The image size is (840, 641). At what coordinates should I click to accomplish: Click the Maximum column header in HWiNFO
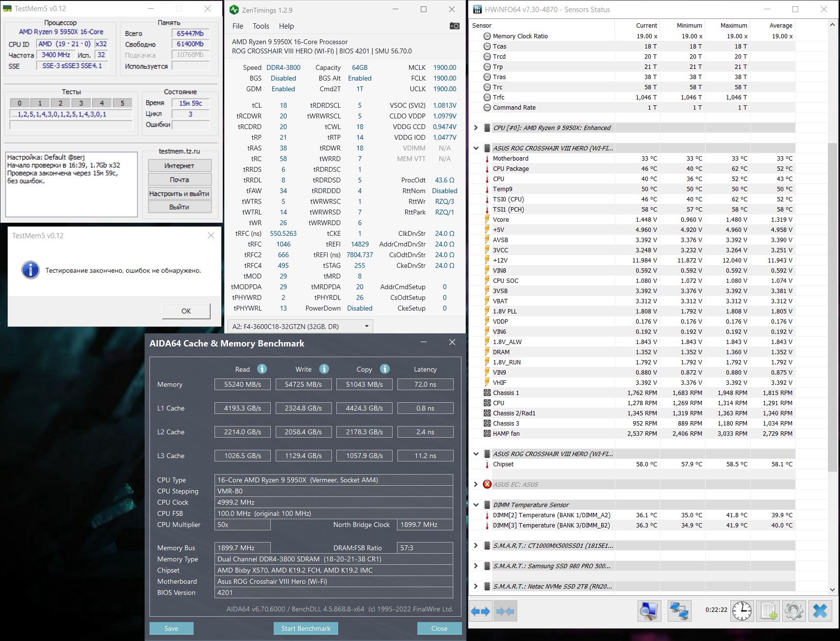click(x=727, y=26)
